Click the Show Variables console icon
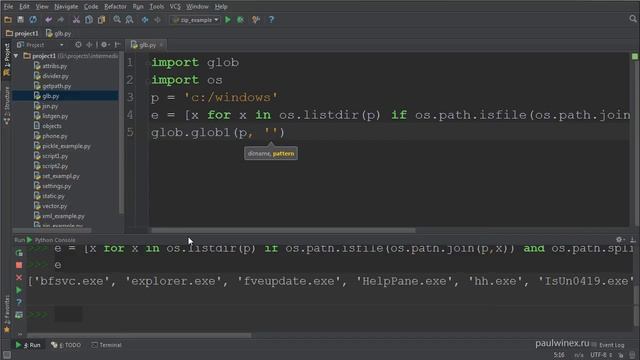The width and height of the screenshot is (640, 360). coord(19,315)
